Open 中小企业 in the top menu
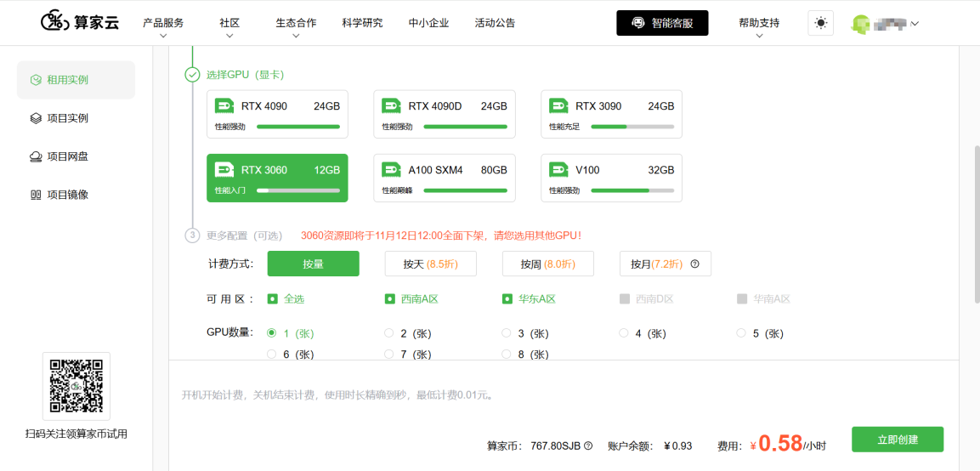This screenshot has height=471, width=980. pos(428,23)
